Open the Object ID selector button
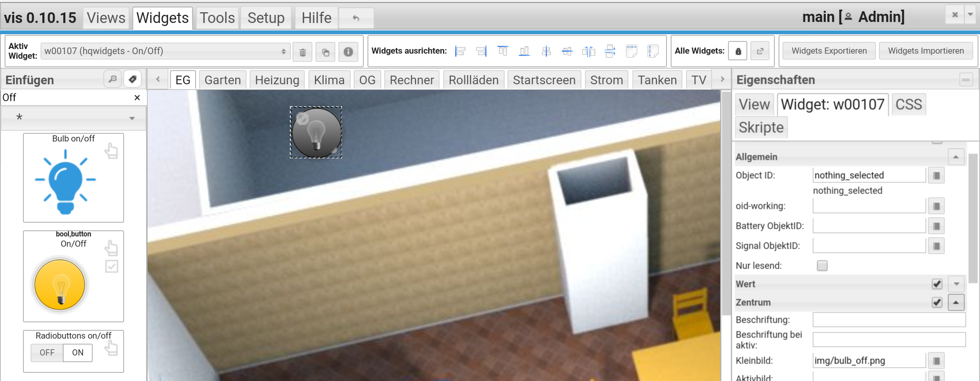The image size is (980, 381). click(936, 175)
